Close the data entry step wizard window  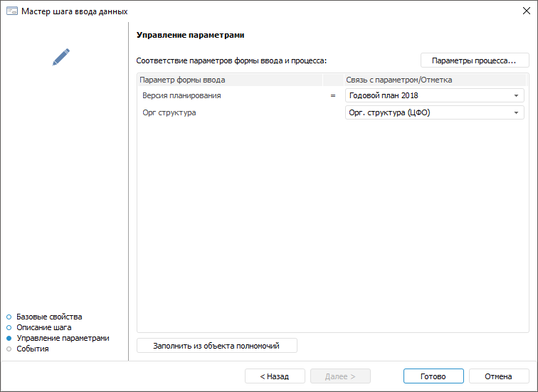[x=525, y=11]
